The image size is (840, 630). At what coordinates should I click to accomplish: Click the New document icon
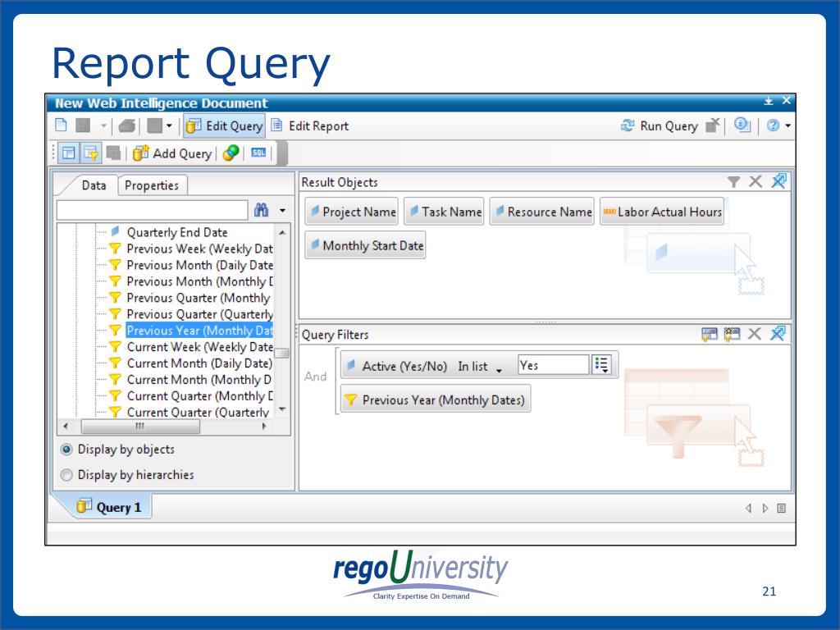[x=61, y=126]
